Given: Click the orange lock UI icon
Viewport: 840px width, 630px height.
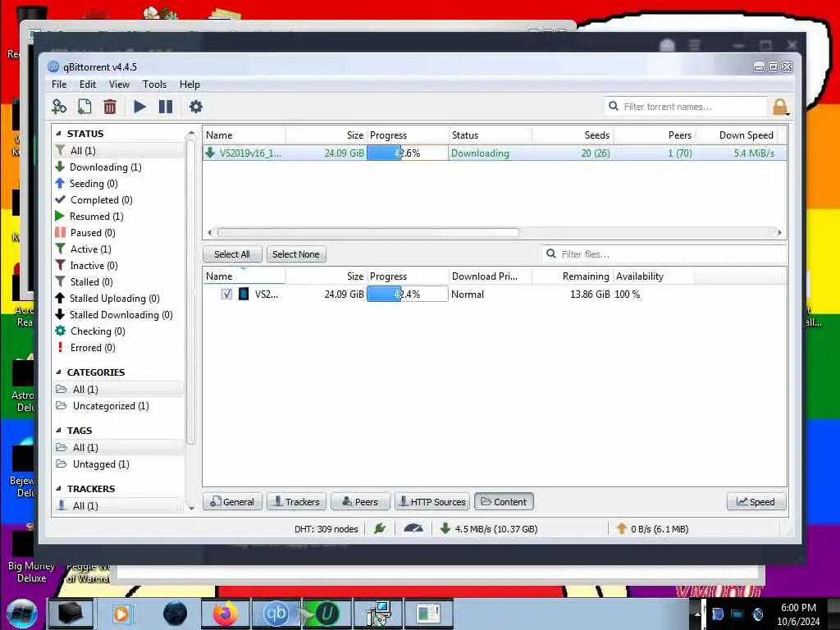Looking at the screenshot, I should [x=781, y=107].
